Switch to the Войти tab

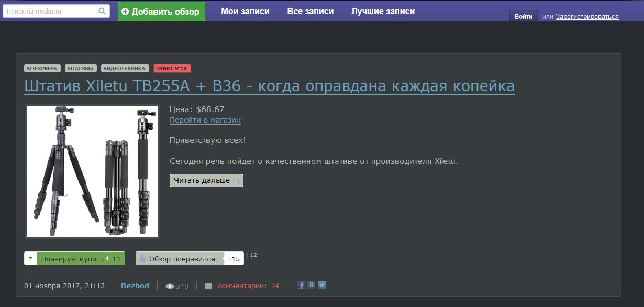(x=523, y=16)
